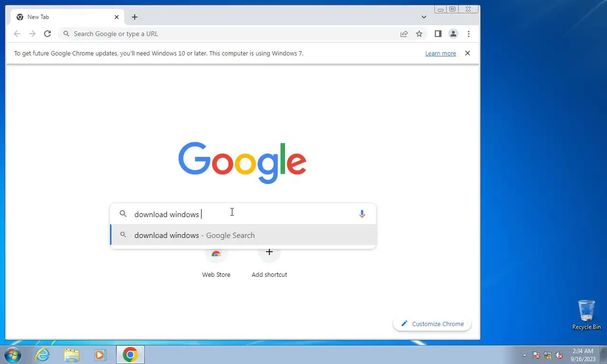Open the Windows Start menu
Screen dimensions: 607x364
[12, 355]
